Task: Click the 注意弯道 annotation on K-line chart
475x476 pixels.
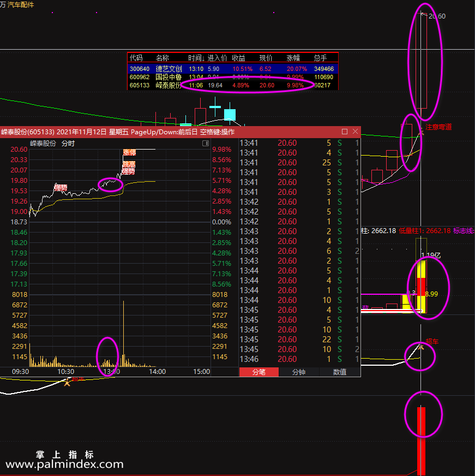Action: point(438,127)
